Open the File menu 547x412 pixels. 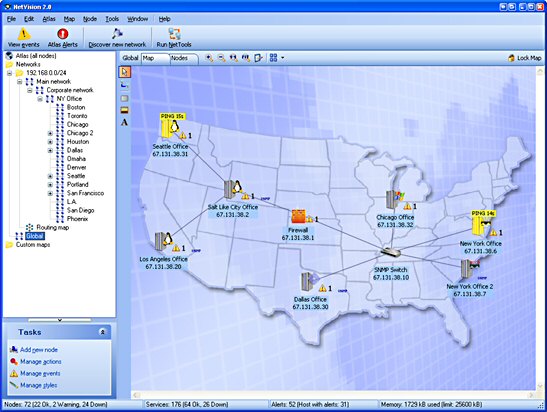tap(11, 19)
